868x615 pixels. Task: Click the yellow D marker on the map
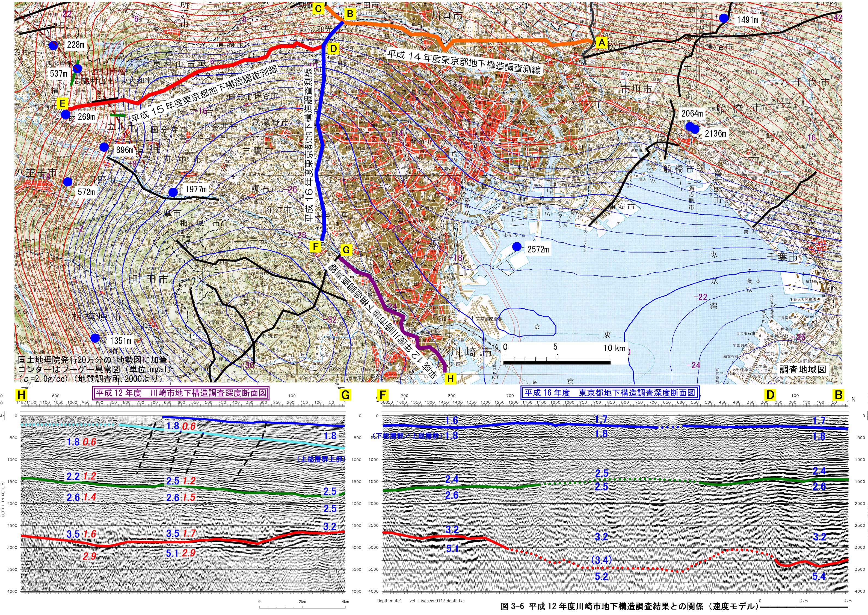click(333, 49)
